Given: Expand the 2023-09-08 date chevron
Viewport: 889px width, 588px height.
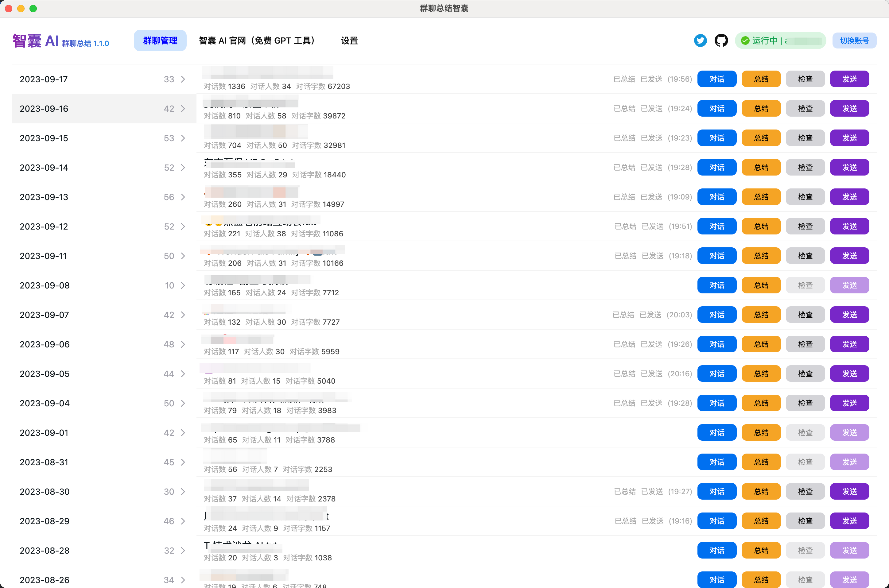Looking at the screenshot, I should point(183,285).
